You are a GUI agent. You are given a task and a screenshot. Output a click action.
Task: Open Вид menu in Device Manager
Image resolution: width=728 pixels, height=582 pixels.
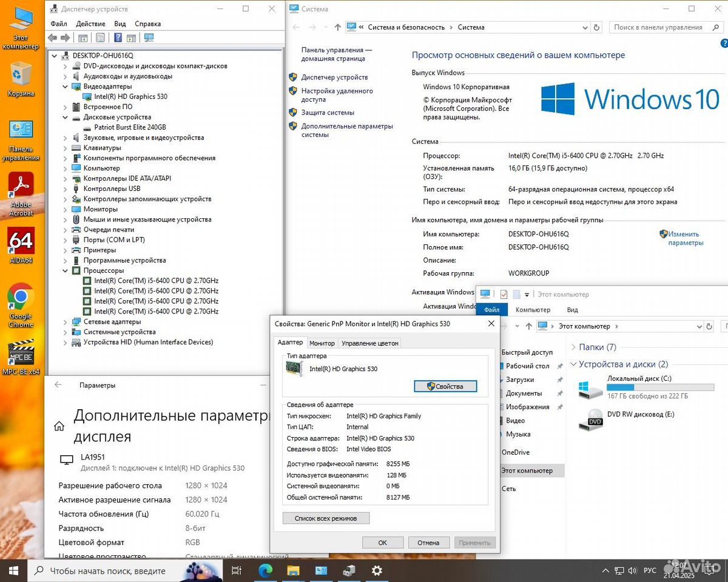(120, 24)
